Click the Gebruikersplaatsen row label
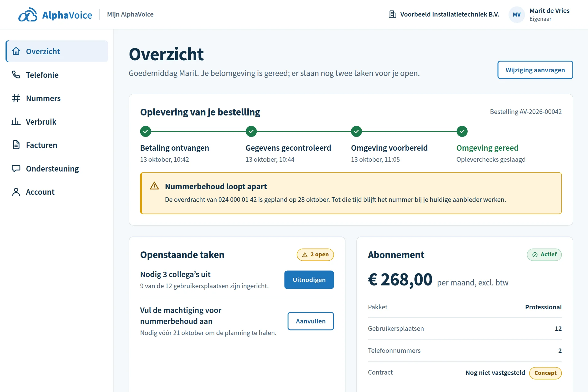The image size is (588, 392). click(x=396, y=328)
